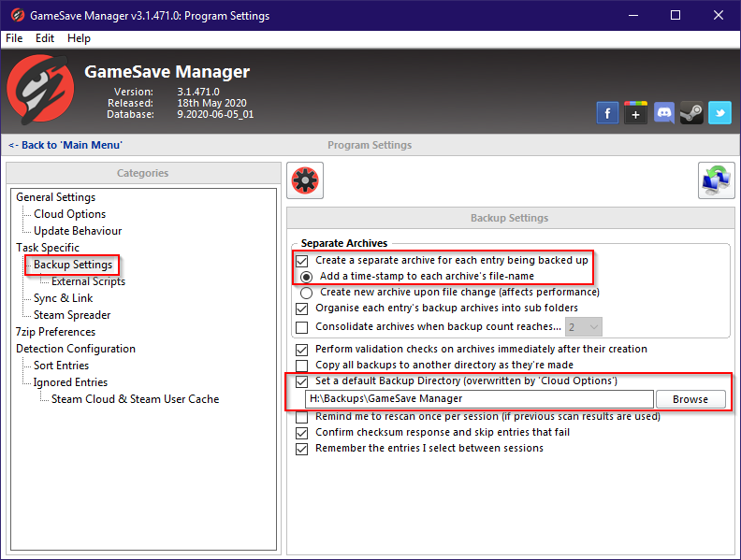Click the computers sync icon button
The width and height of the screenshot is (741, 560).
716,180
